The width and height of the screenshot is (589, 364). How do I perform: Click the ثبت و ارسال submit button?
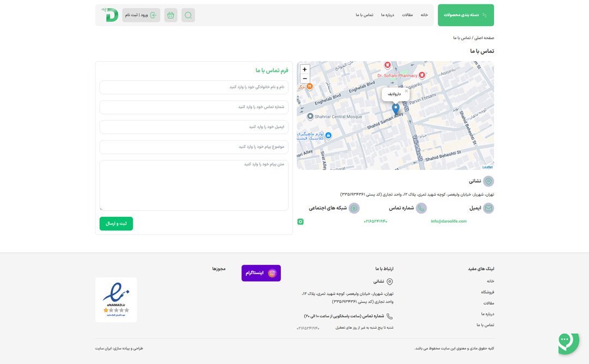[116, 223]
